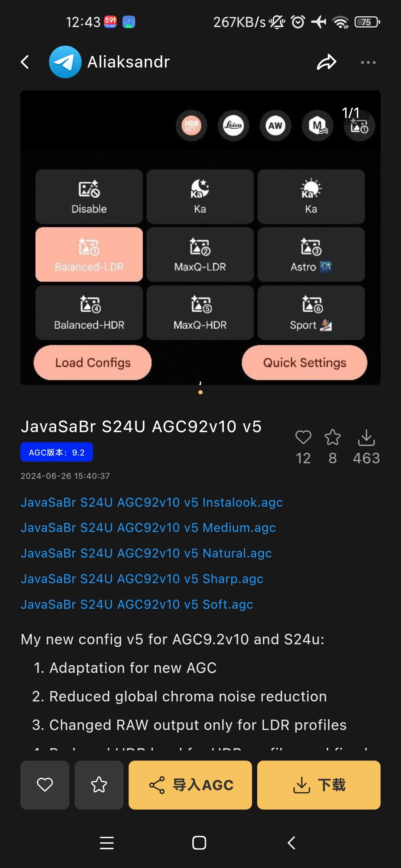Tap the heart icon showing 12 likes
This screenshot has height=868, width=401.
coord(303,437)
